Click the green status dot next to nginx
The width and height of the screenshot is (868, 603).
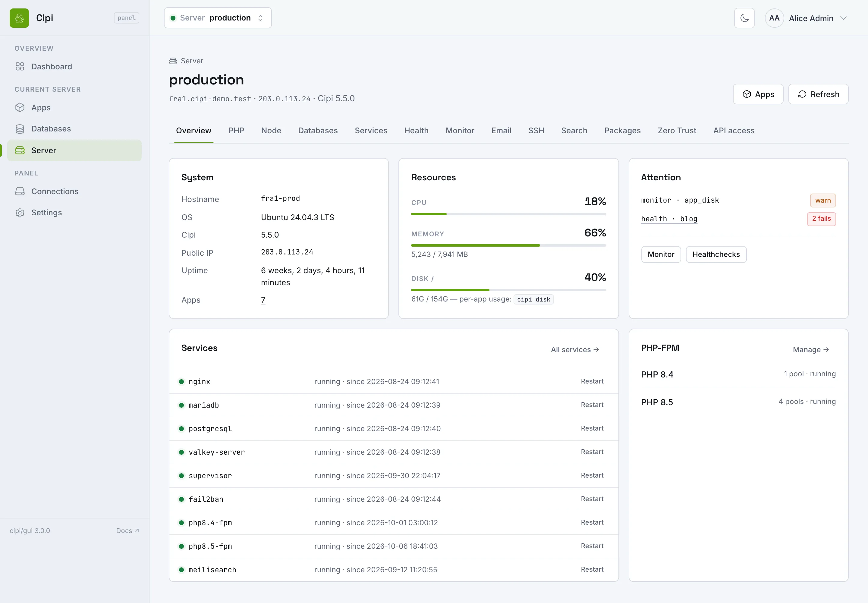pos(181,382)
